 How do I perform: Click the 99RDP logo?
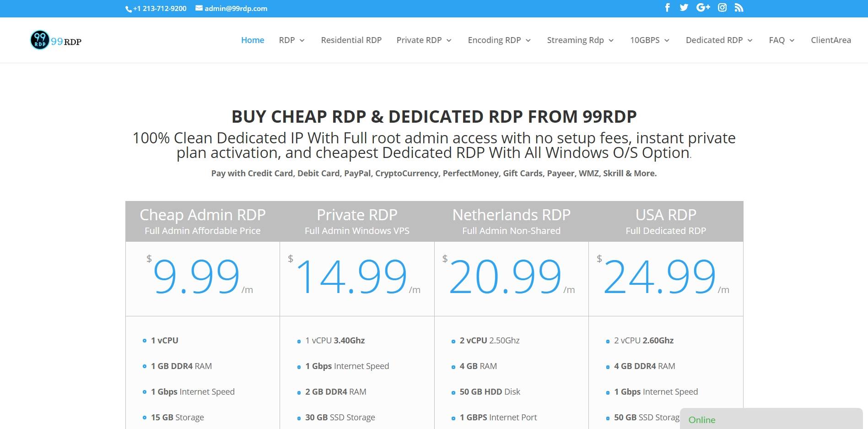coord(56,40)
